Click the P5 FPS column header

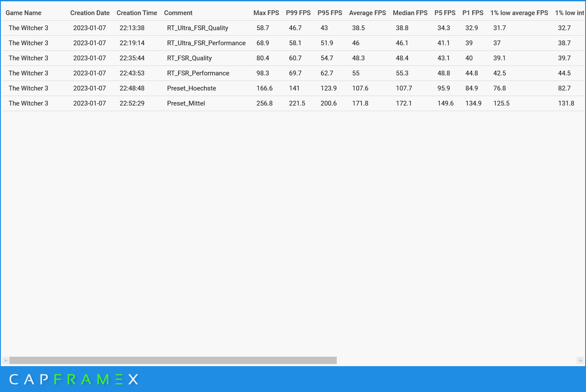tap(445, 13)
